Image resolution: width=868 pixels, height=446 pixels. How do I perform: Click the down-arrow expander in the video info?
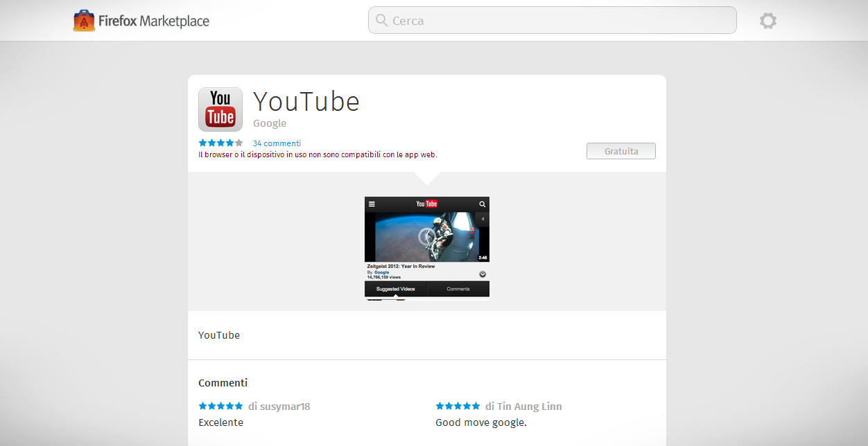click(x=483, y=274)
